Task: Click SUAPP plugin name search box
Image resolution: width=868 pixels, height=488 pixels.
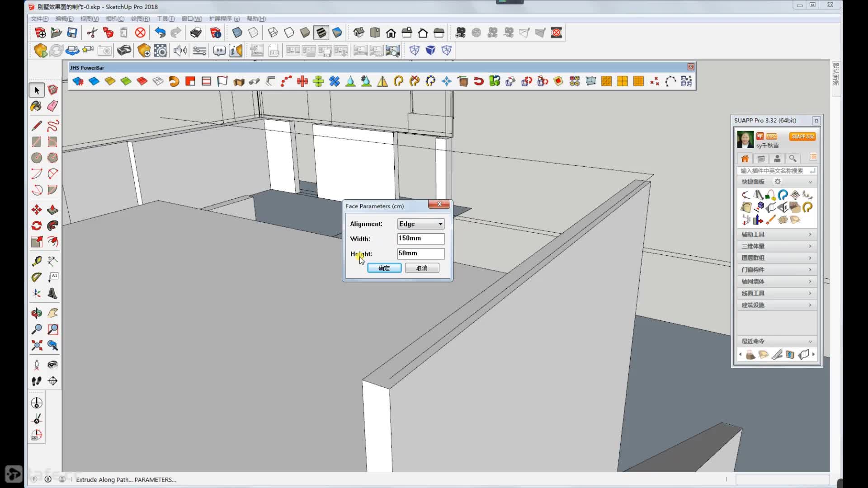Action: click(776, 171)
